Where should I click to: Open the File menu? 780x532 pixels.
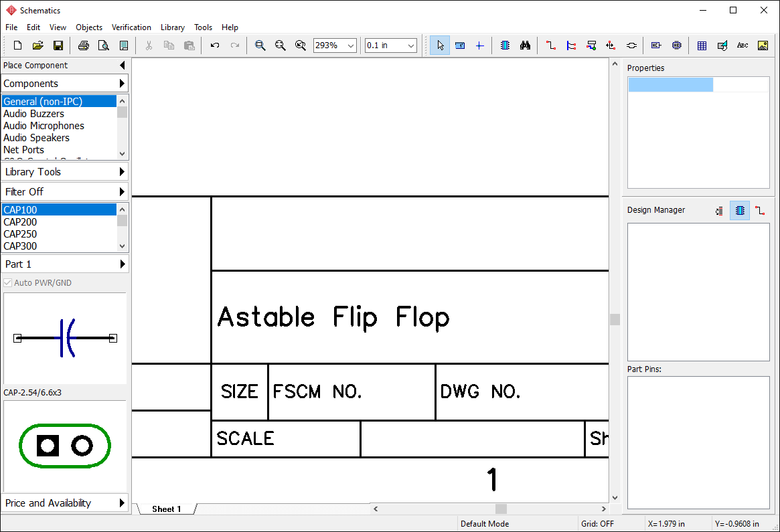coord(11,27)
